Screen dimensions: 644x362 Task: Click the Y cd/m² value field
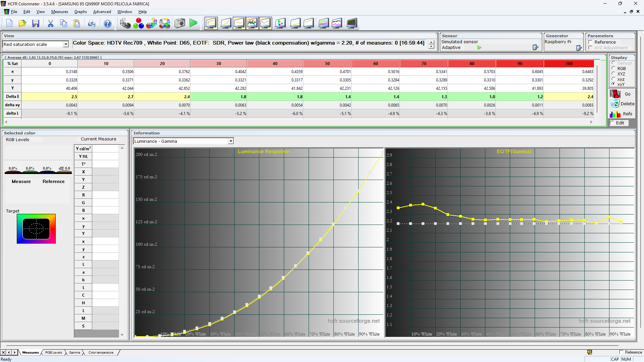tap(105, 148)
